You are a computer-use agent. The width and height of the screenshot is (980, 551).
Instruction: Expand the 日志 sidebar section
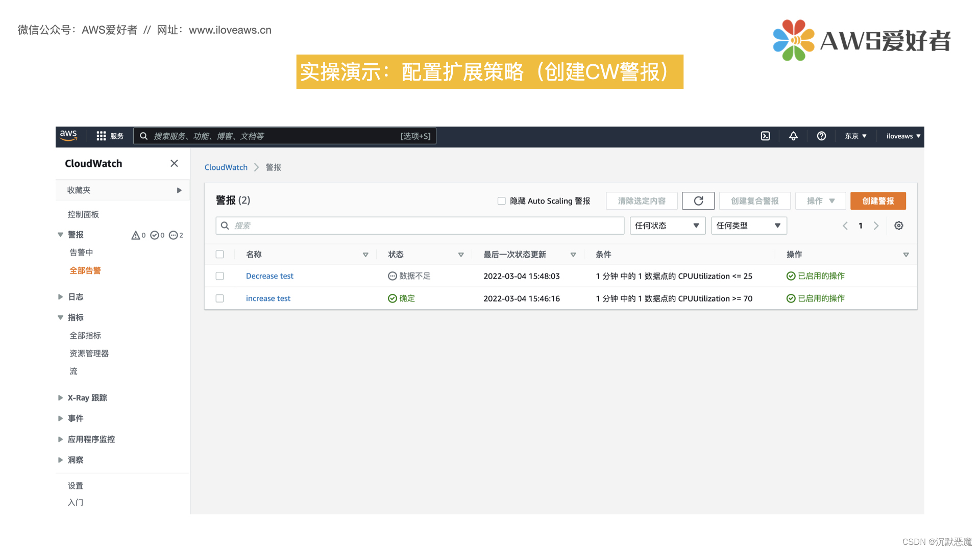point(61,297)
